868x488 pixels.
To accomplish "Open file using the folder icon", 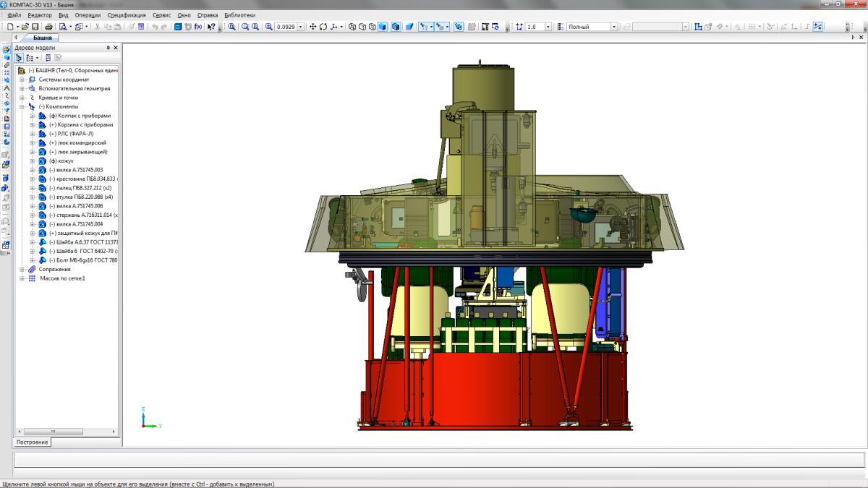I will click(25, 27).
